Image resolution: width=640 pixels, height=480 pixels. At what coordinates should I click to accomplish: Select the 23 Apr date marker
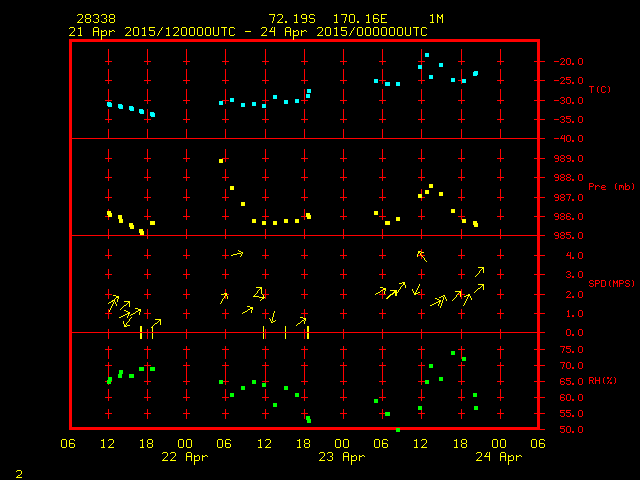tap(341, 456)
